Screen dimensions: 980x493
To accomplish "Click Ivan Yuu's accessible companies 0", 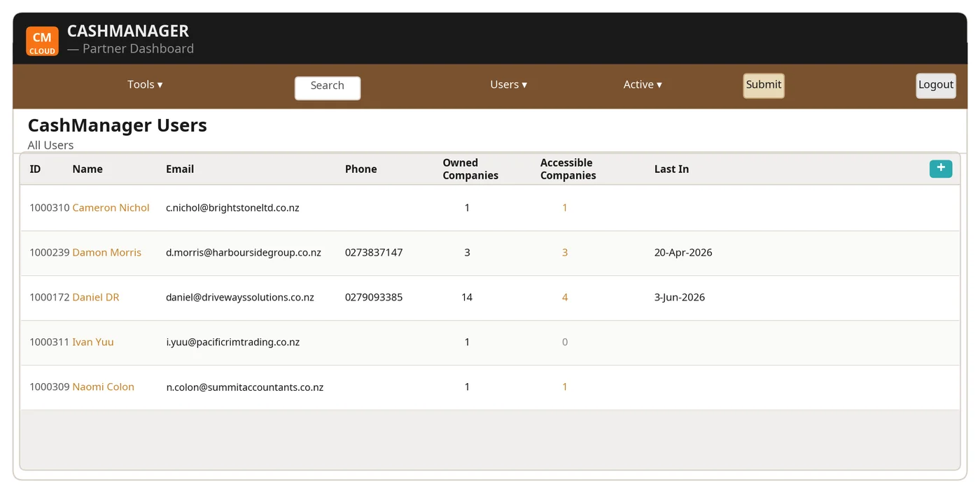I will [565, 342].
